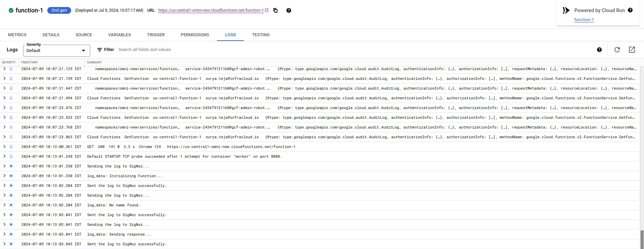Expand the 'log_data: Initializing Function' entry

(4, 176)
